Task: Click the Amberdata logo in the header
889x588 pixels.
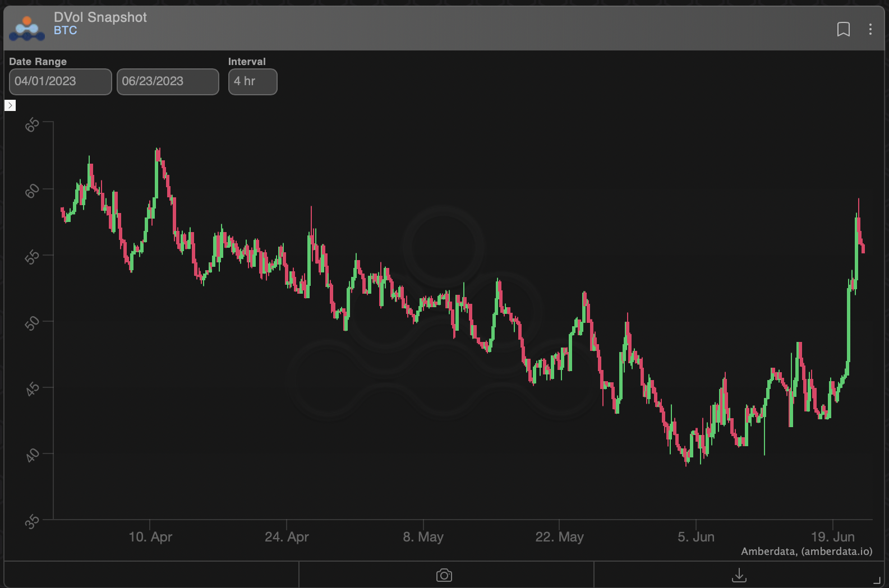Action: pyautogui.click(x=27, y=28)
